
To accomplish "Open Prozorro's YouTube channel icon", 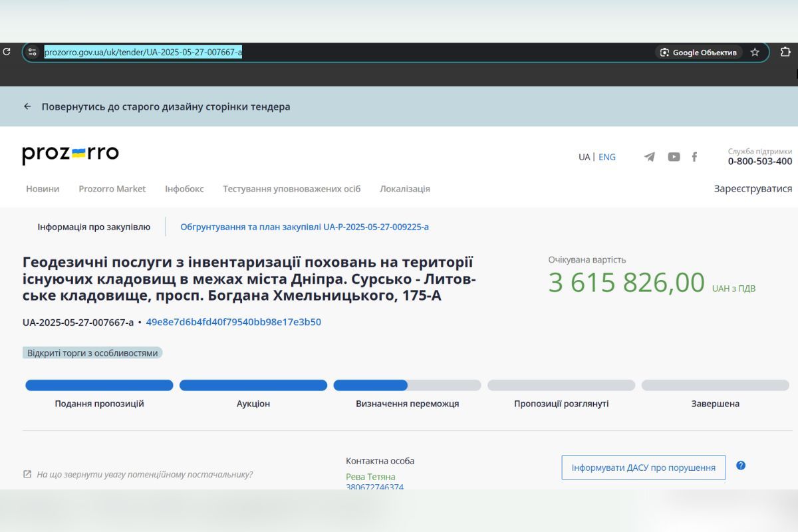I will 673,157.
